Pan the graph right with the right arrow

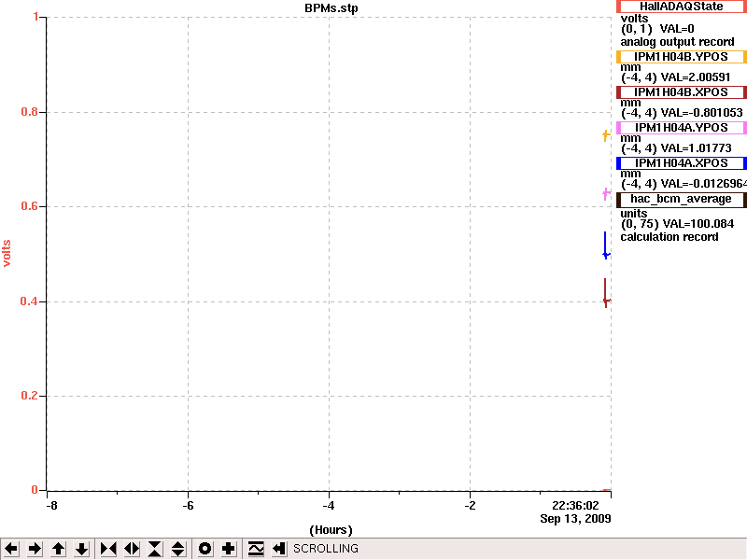(35, 549)
